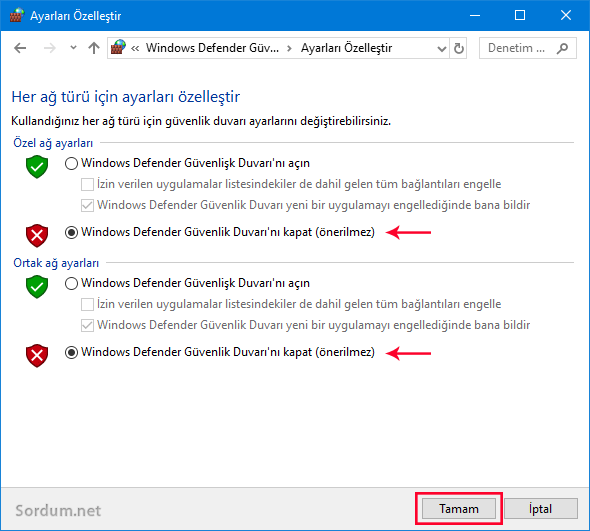The width and height of the screenshot is (590, 531).
Task: Select public network firewall on radio
Action: pos(71,283)
